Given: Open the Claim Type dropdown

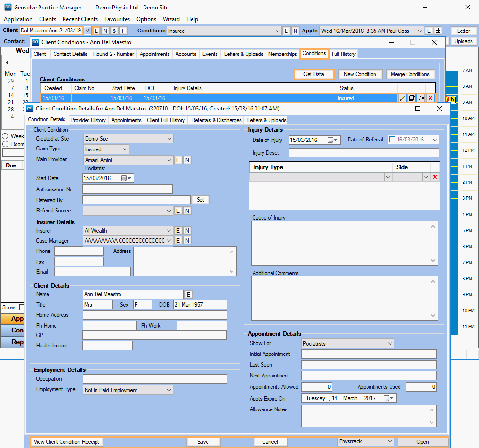Looking at the screenshot, I should [x=106, y=149].
